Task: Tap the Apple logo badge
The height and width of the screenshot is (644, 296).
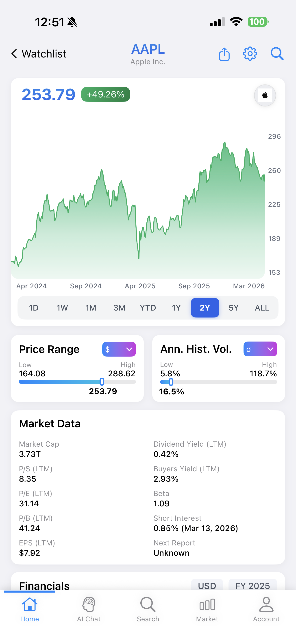Action: (265, 95)
